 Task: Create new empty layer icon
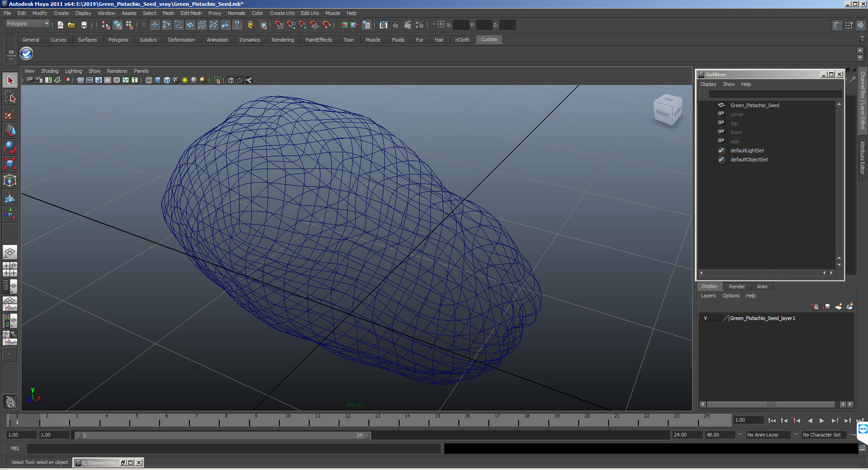tap(839, 306)
